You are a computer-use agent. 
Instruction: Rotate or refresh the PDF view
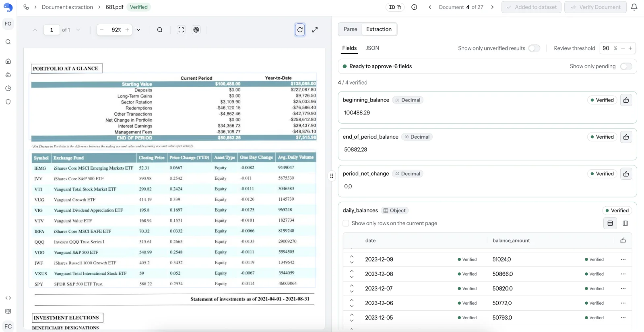click(x=300, y=30)
